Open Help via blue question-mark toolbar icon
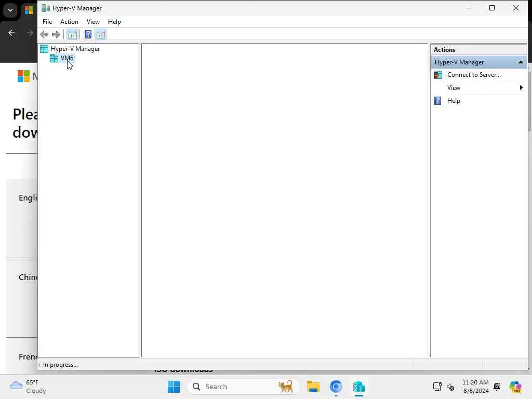 (x=88, y=34)
